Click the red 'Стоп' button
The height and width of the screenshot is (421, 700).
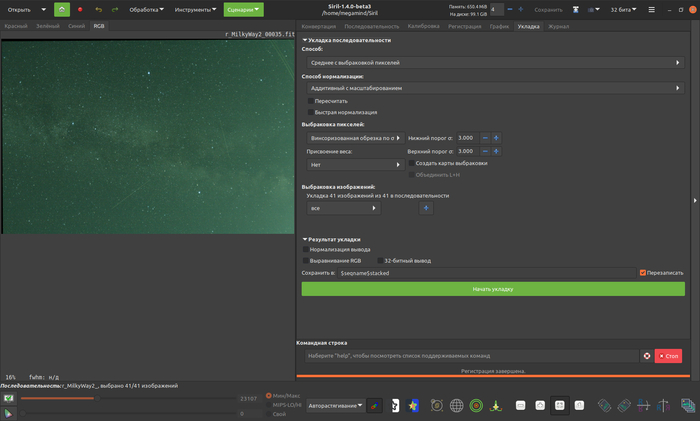click(668, 355)
